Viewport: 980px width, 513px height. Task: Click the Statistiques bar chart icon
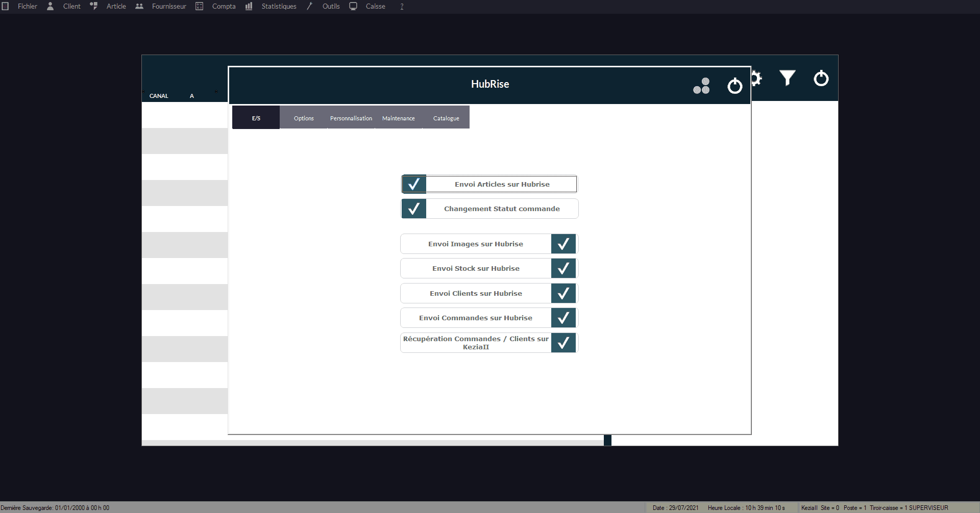click(249, 6)
